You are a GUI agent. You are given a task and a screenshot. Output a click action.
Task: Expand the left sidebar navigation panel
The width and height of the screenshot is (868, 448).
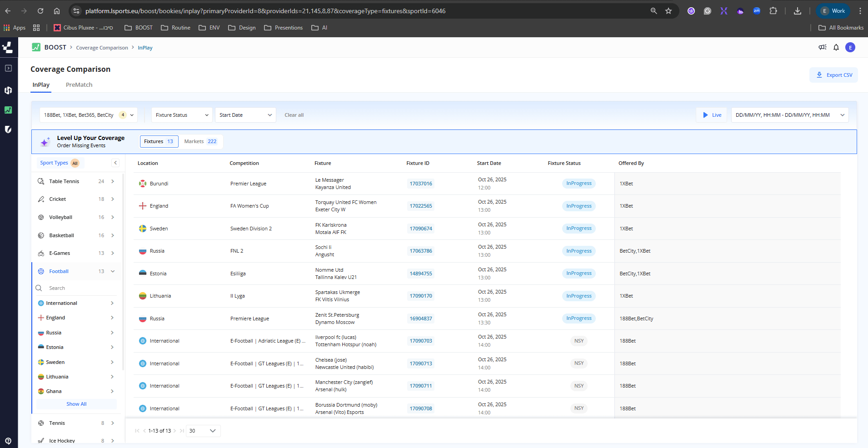pos(8,68)
